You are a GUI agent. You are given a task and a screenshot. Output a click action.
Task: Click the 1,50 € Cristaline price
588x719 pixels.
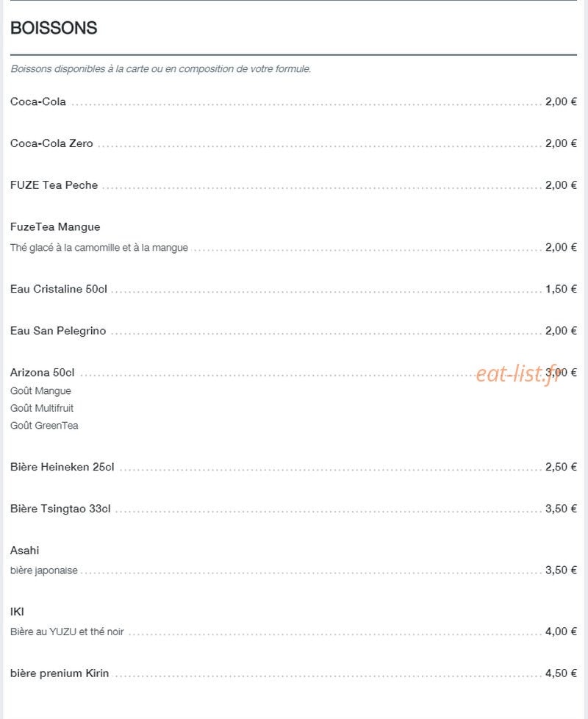(561, 289)
